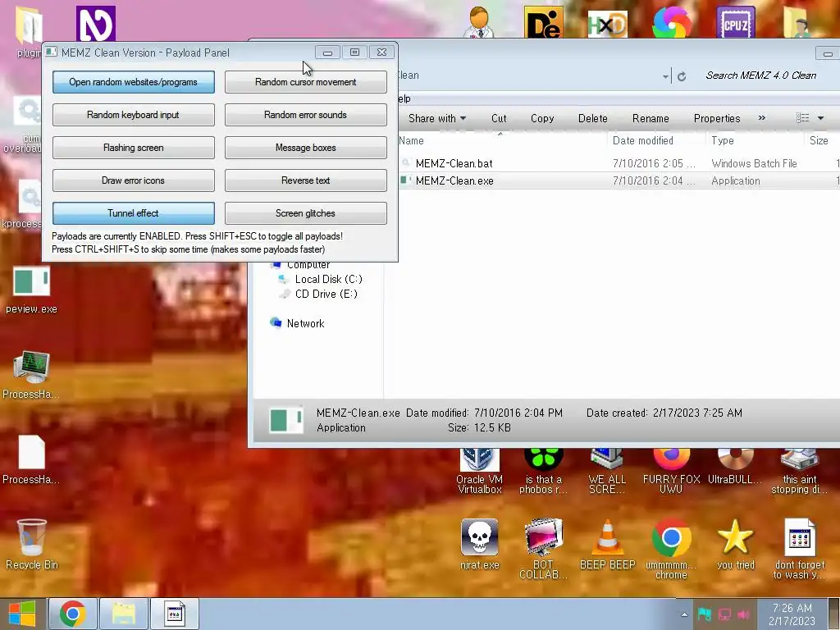Viewport: 840px width, 630px height.
Task: Open the Share with dropdown in Explorer
Action: tap(437, 118)
